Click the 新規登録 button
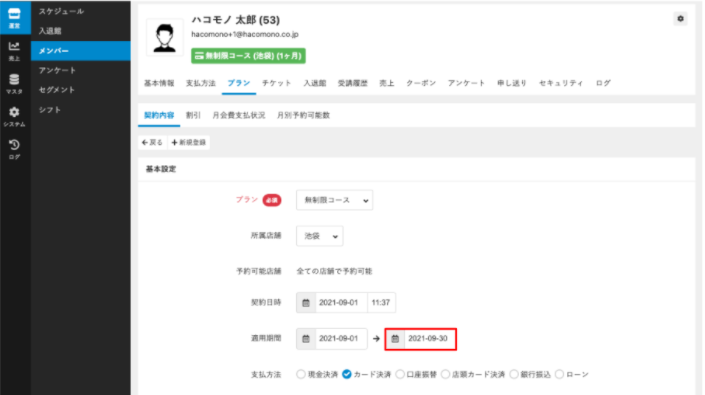 [x=189, y=142]
